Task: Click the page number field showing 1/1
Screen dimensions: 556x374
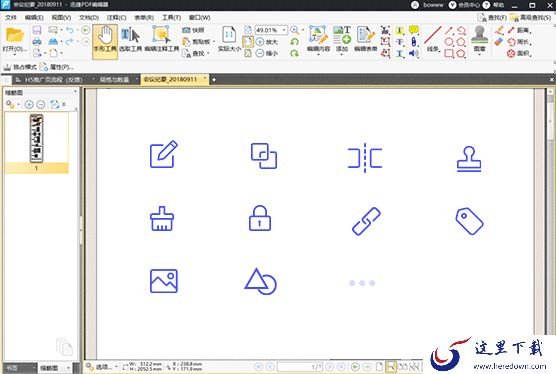Action: point(300,367)
